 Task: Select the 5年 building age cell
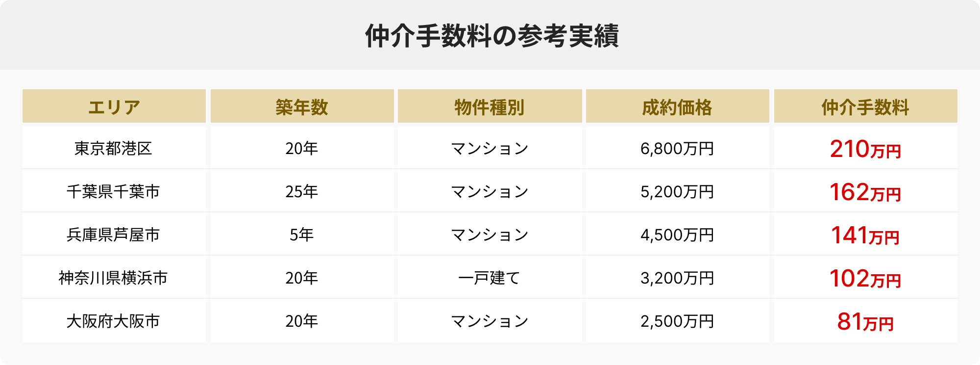coord(302,235)
